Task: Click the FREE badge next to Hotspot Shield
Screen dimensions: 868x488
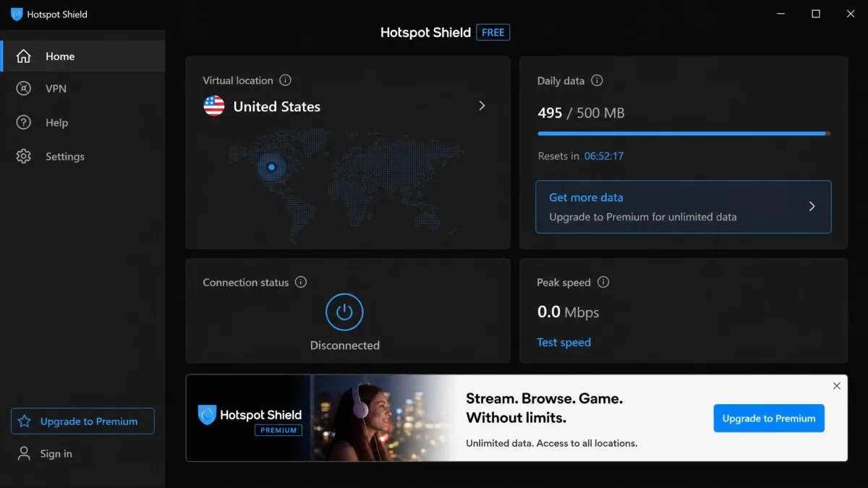Action: pyautogui.click(x=493, y=33)
